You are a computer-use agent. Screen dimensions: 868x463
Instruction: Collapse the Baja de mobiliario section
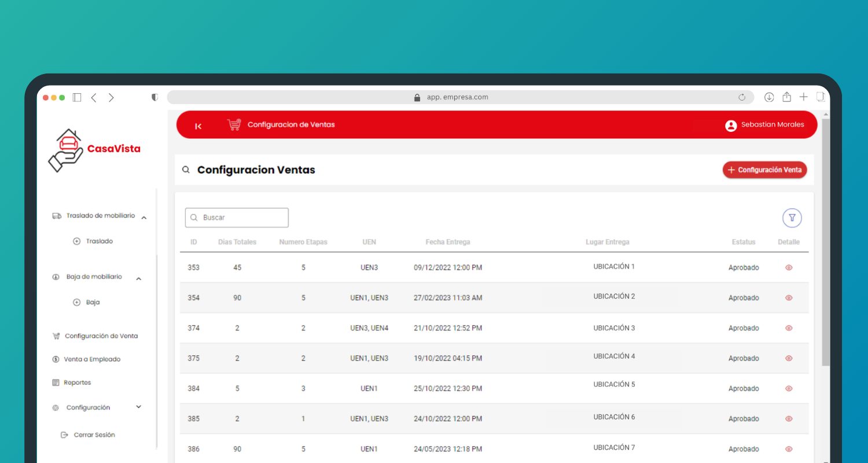tap(139, 279)
